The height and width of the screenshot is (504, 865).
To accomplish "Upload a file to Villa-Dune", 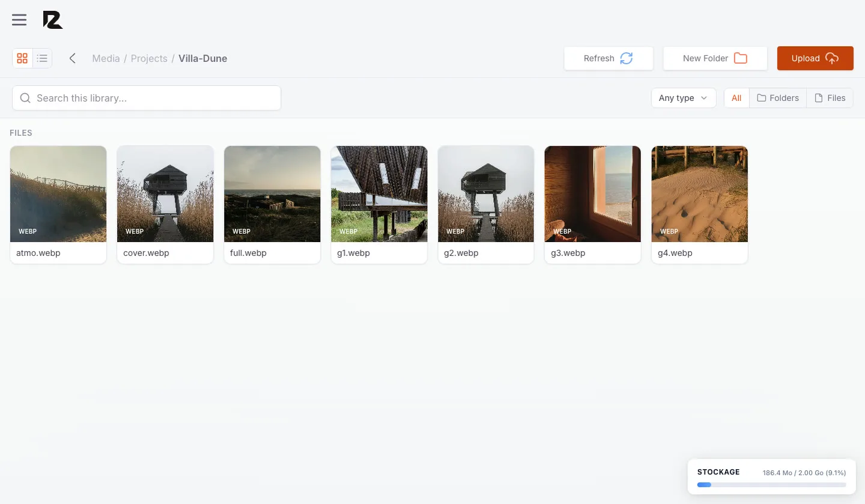I will pos(815,58).
